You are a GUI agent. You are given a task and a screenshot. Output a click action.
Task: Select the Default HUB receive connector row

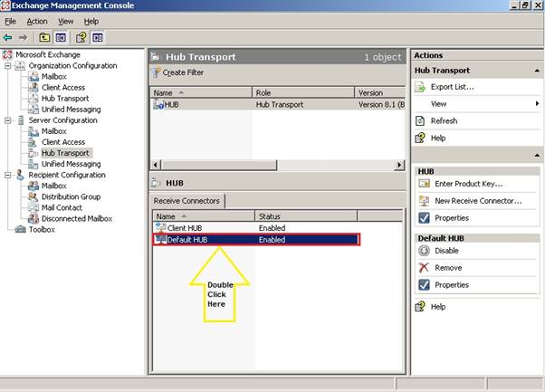pyautogui.click(x=256, y=239)
